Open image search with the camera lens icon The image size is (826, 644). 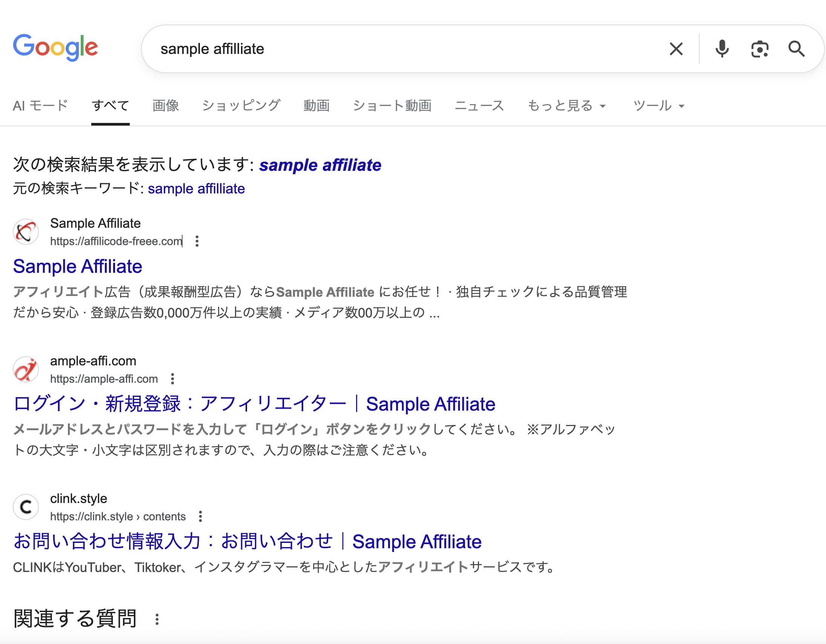(x=760, y=49)
